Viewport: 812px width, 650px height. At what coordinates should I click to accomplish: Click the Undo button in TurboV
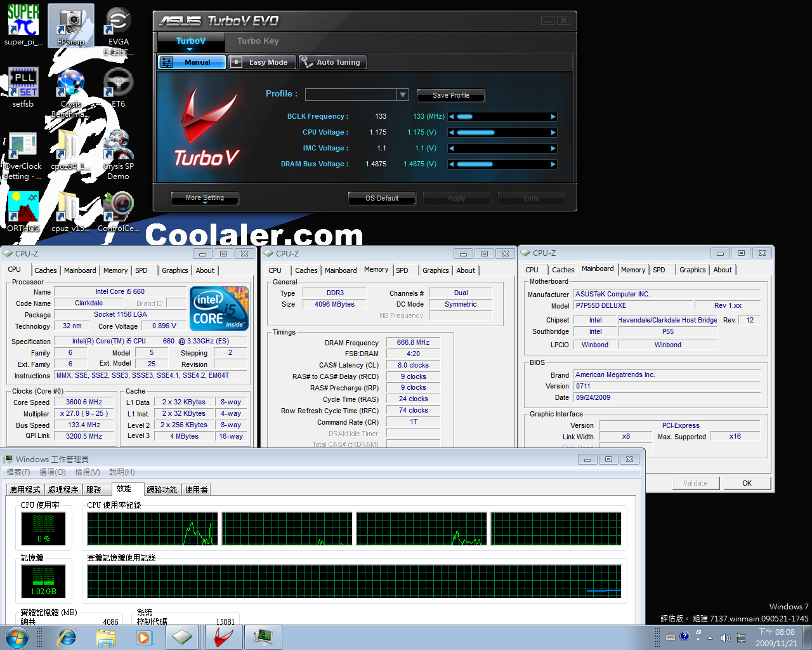point(532,198)
